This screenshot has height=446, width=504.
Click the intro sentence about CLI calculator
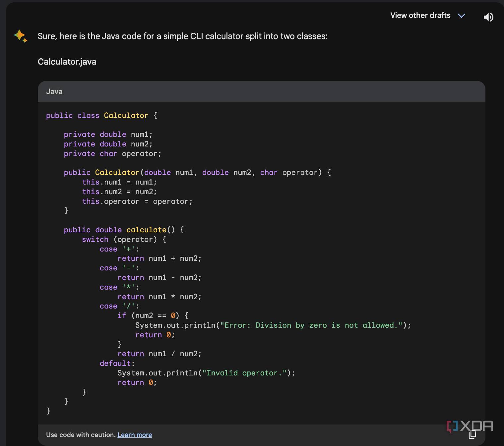tap(183, 36)
